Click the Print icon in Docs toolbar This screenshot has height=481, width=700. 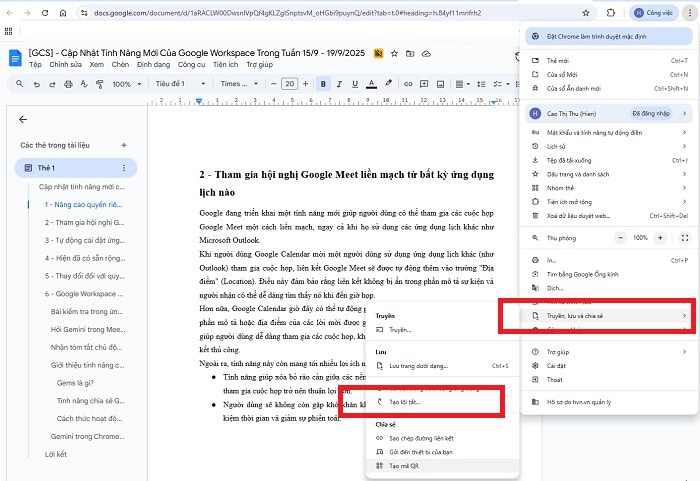[x=68, y=84]
